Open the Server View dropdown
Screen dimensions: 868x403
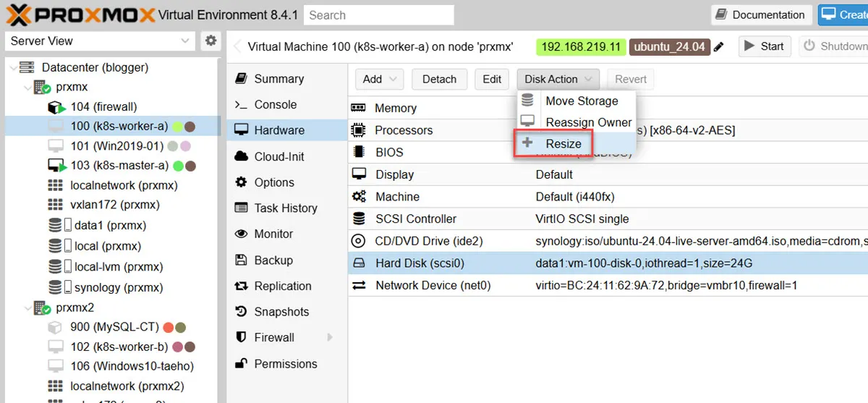(x=100, y=41)
